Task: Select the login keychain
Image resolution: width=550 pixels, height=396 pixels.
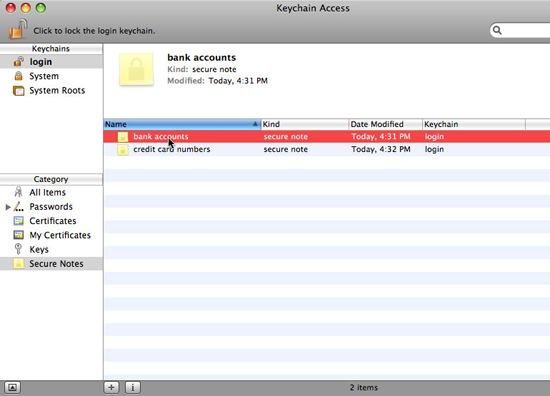Action: coord(51,62)
